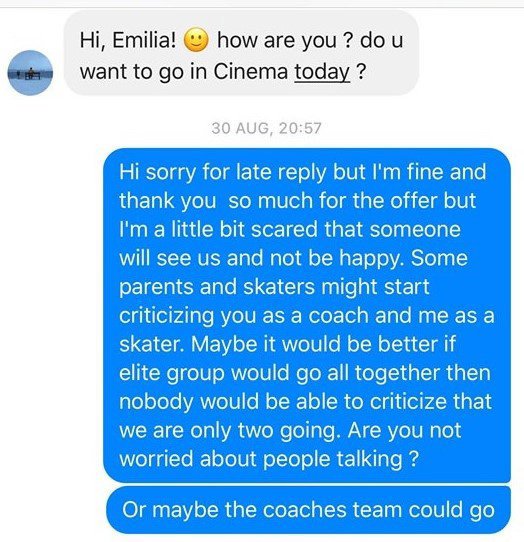Image resolution: width=524 pixels, height=542 pixels.
Task: Click the "elite group would go all together" line
Action: [x=305, y=373]
